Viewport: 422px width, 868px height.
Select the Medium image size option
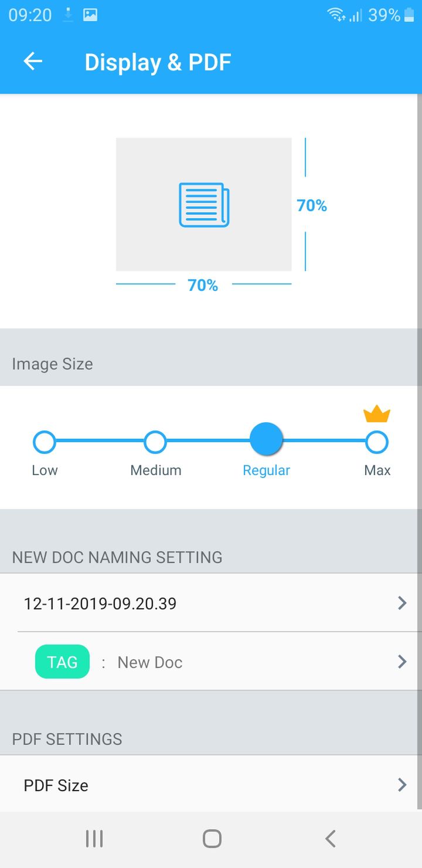pyautogui.click(x=155, y=442)
